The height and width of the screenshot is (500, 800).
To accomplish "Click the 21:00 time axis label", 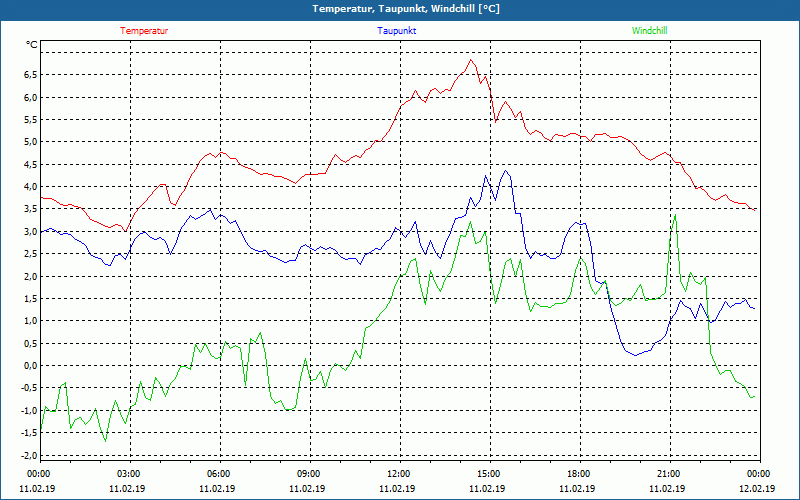I will [667, 474].
